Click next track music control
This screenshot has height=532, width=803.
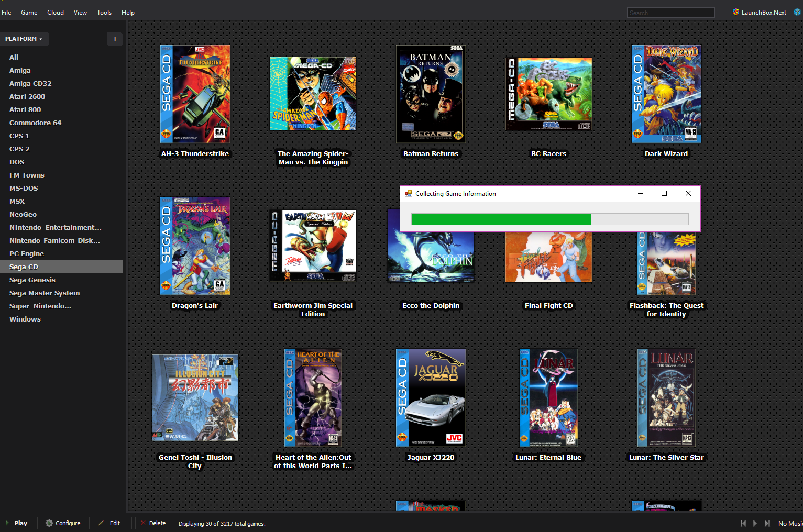767,523
